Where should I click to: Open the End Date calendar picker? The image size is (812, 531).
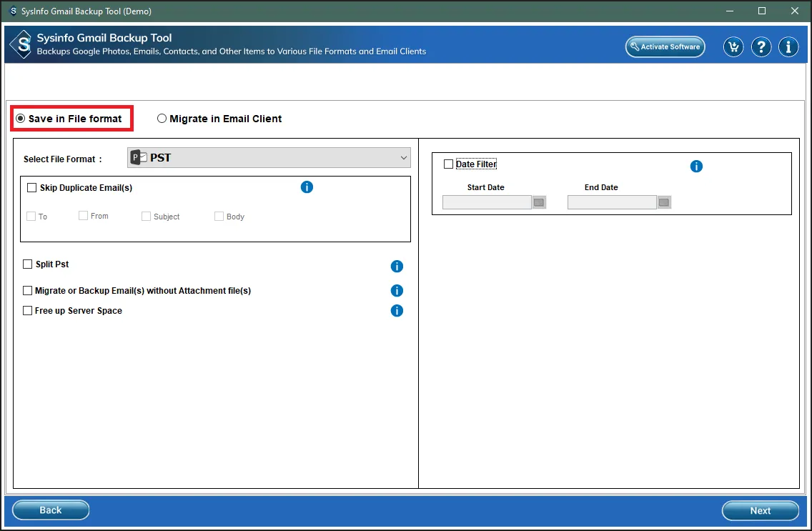pyautogui.click(x=664, y=202)
